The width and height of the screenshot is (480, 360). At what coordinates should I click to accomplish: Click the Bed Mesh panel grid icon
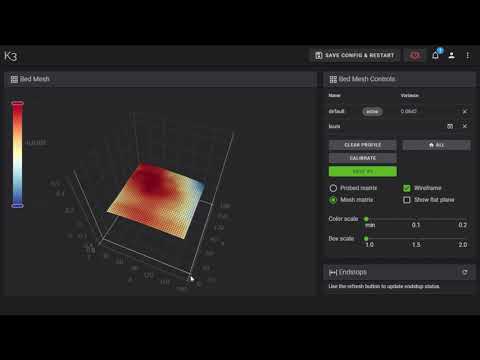14,79
